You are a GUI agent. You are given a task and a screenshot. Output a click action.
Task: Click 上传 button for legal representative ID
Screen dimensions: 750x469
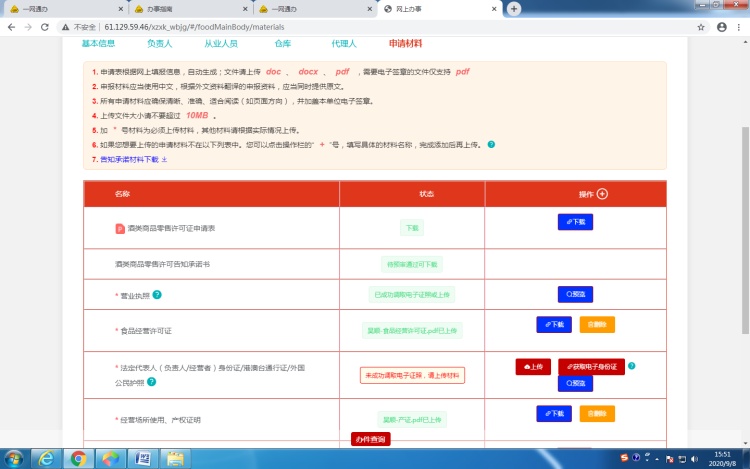tap(534, 367)
